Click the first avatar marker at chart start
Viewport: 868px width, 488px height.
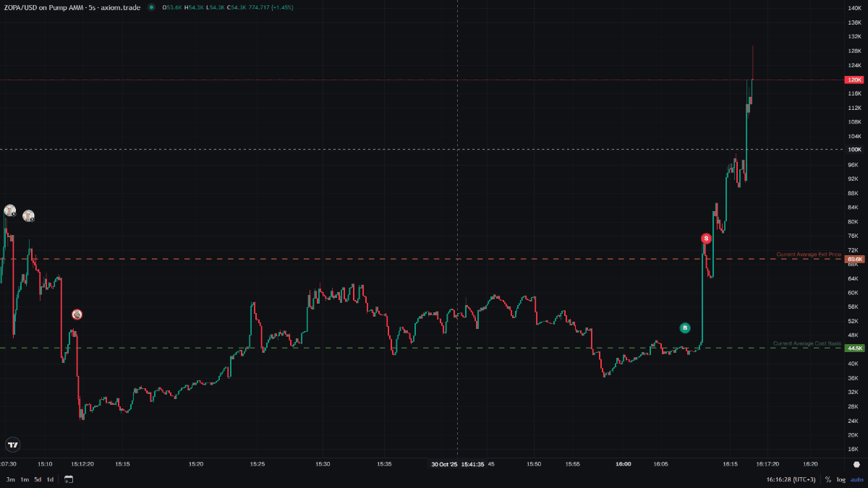click(x=10, y=210)
